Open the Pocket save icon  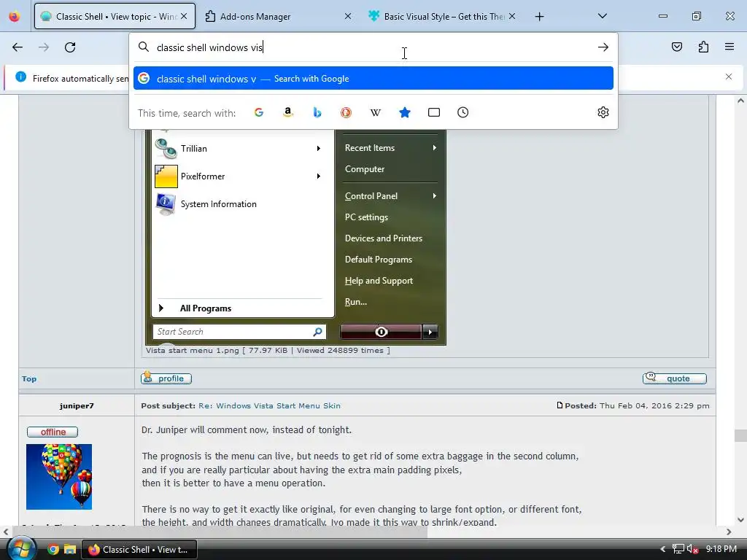pyautogui.click(x=676, y=47)
